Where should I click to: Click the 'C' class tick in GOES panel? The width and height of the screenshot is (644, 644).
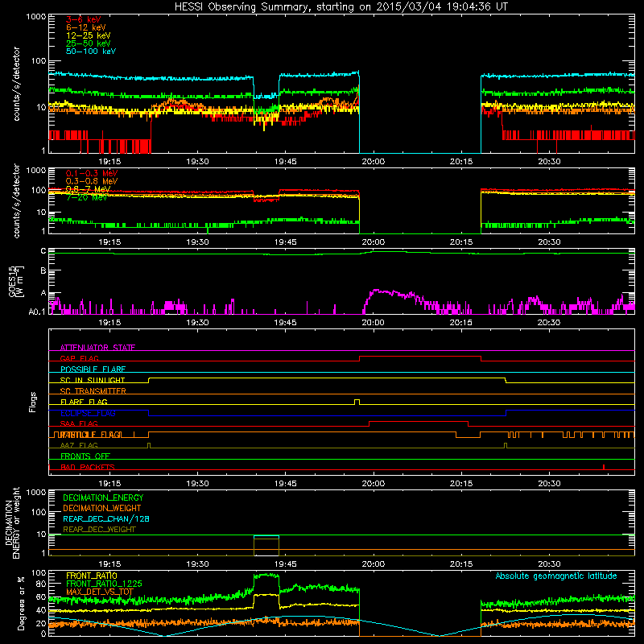[43, 251]
